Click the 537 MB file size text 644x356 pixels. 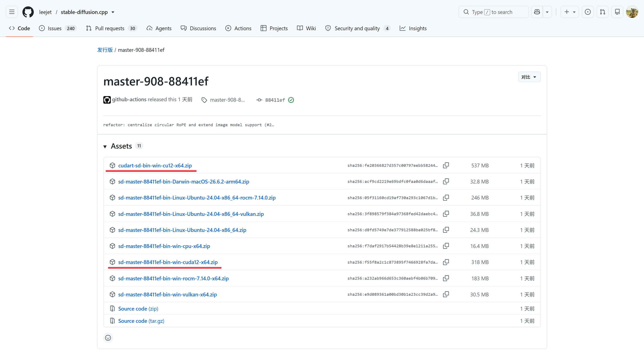480,166
